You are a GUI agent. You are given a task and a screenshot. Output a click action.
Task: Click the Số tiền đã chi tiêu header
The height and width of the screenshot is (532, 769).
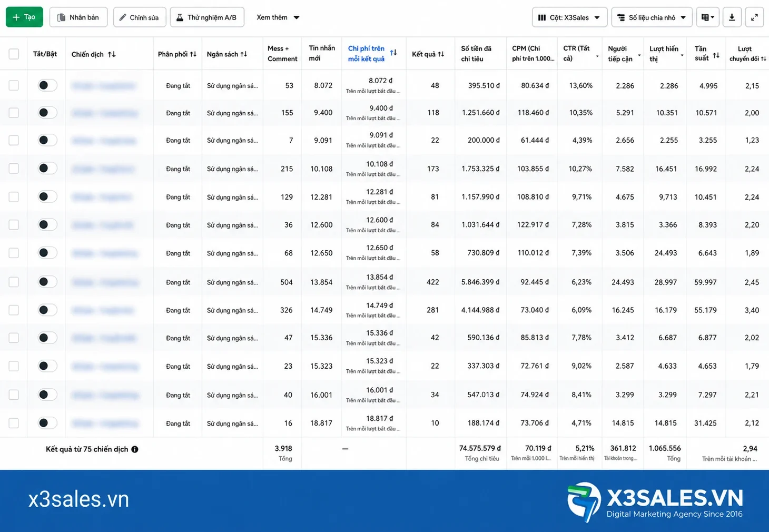point(476,54)
